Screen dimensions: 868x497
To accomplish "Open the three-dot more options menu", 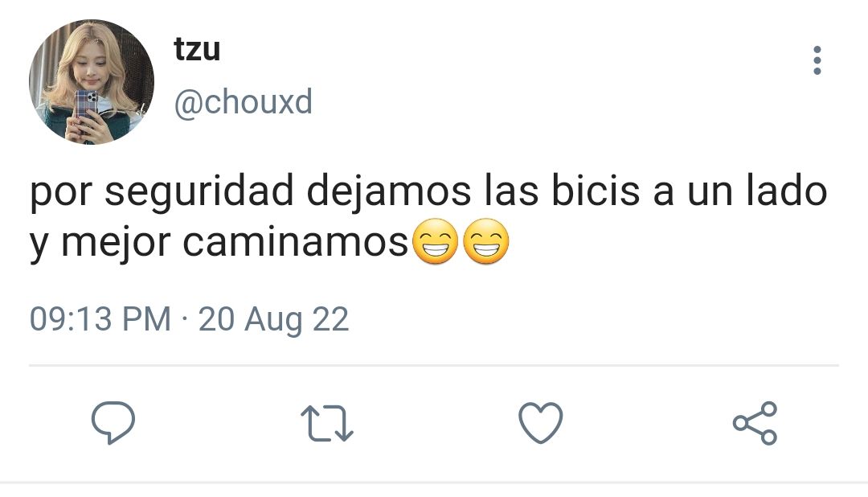I will pos(817,60).
